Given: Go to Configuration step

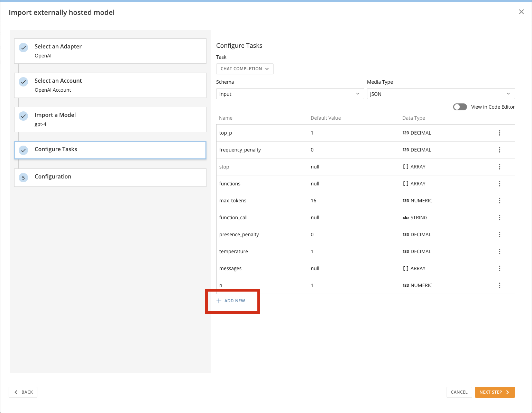Looking at the screenshot, I should pyautogui.click(x=110, y=177).
